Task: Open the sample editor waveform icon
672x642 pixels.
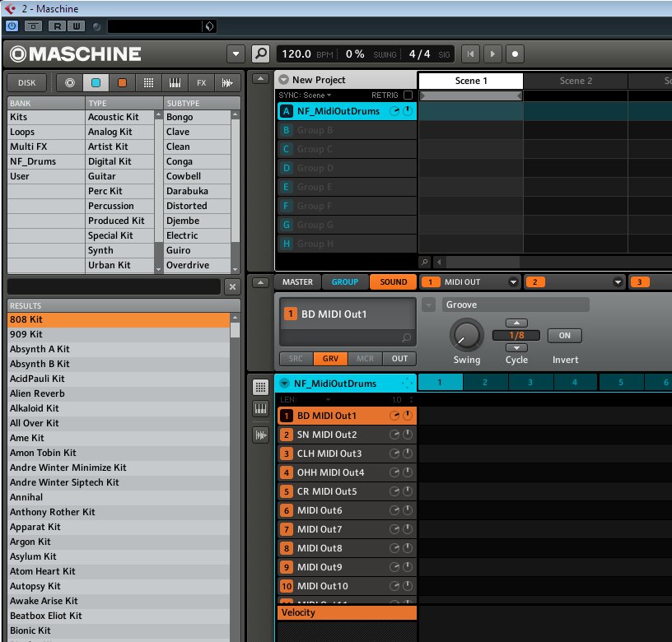Action: (x=260, y=435)
